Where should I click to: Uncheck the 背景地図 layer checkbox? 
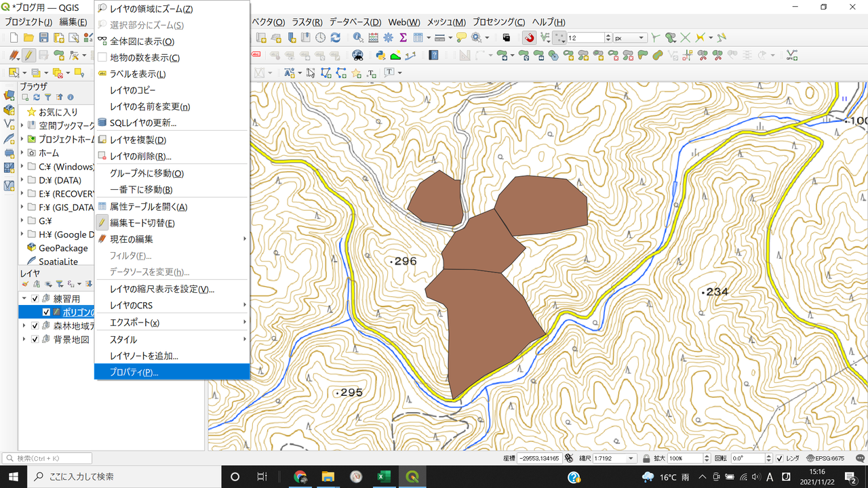pyautogui.click(x=35, y=340)
